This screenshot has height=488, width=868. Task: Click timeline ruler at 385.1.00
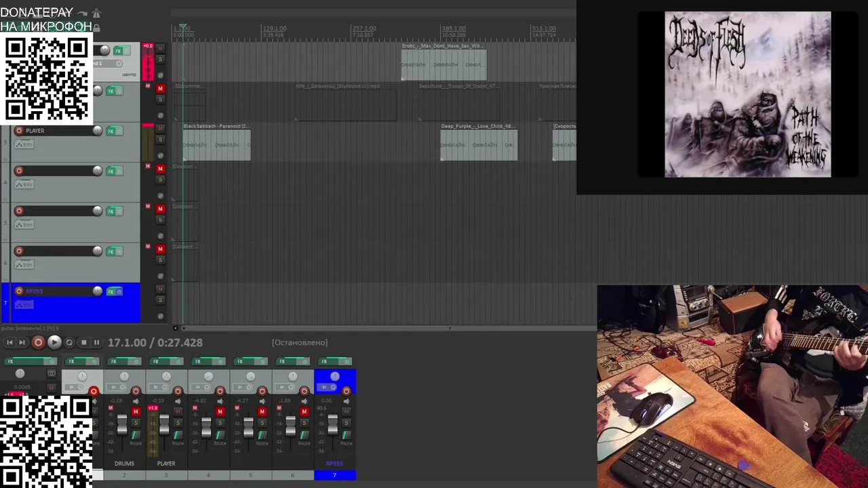click(x=454, y=29)
